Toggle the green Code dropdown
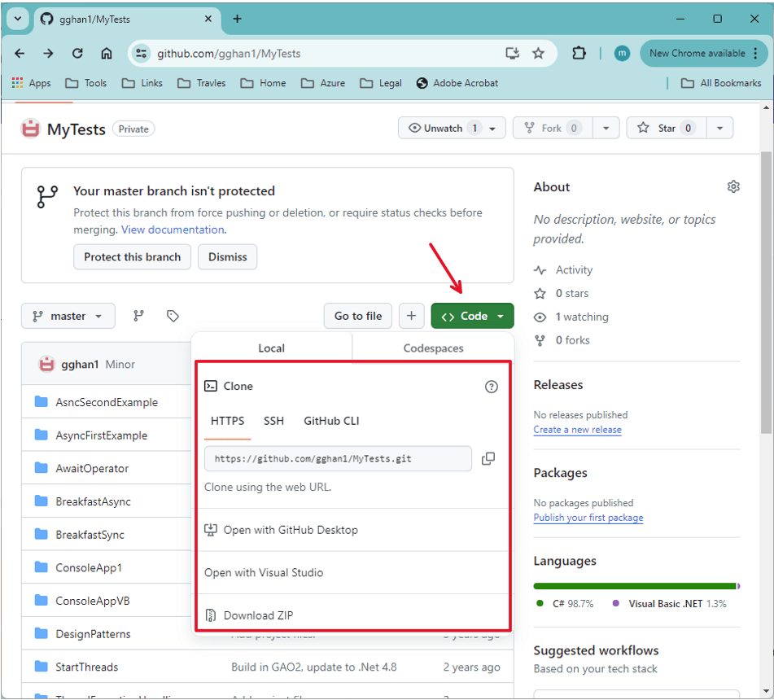This screenshot has width=774, height=700. [x=472, y=316]
